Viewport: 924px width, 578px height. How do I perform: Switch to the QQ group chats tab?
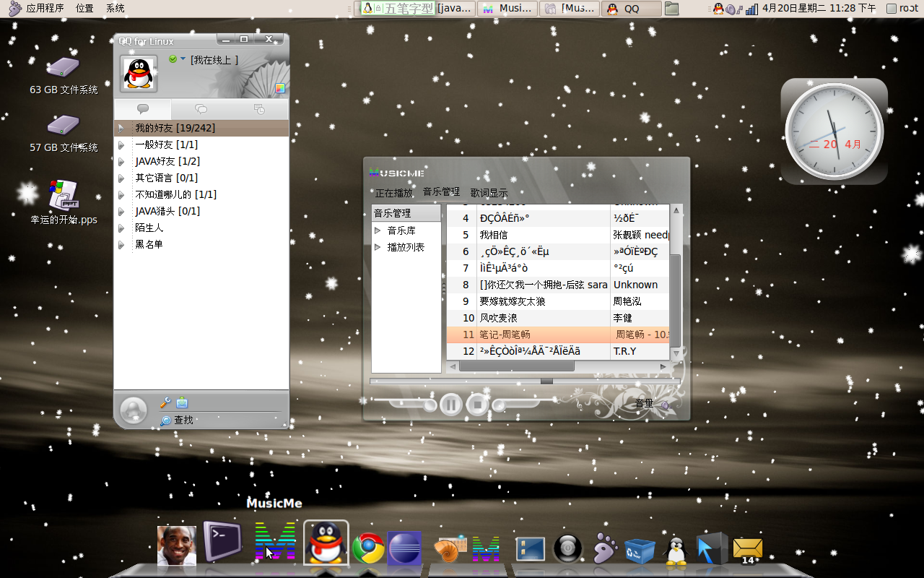tap(201, 109)
